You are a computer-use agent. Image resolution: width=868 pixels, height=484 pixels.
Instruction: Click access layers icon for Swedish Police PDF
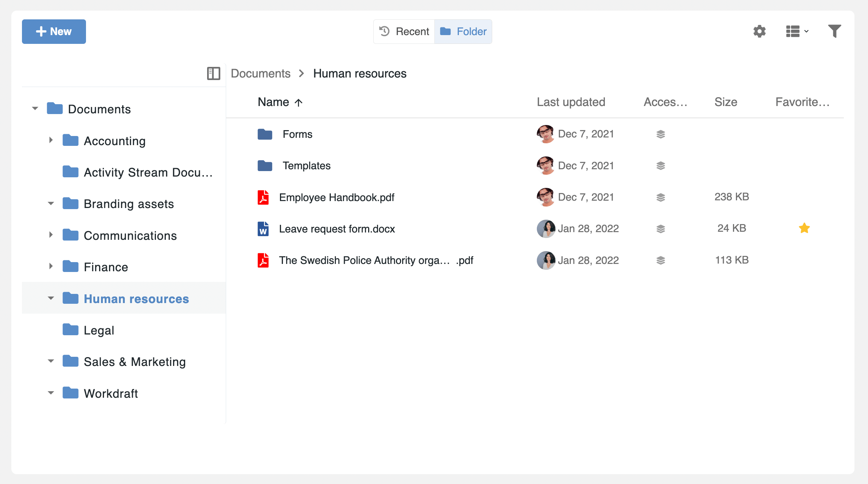[x=661, y=260]
